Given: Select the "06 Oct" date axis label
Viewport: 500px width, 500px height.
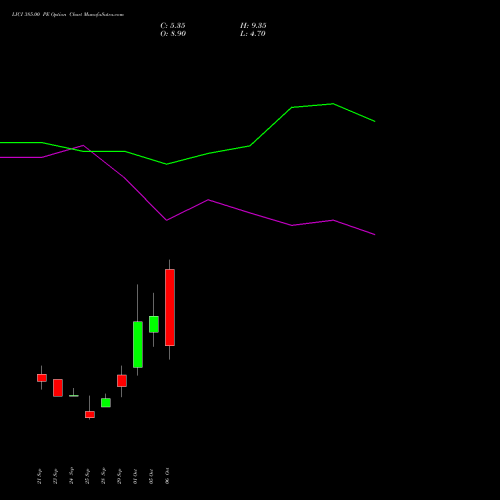Looking at the screenshot, I should click(167, 476).
